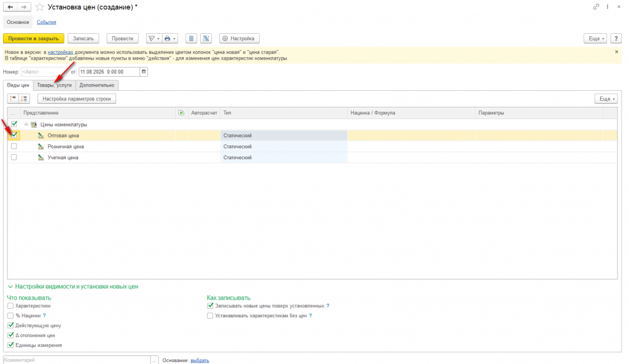Open the table's Еще dropdown
The width and height of the screenshot is (629, 364).
tap(606, 99)
